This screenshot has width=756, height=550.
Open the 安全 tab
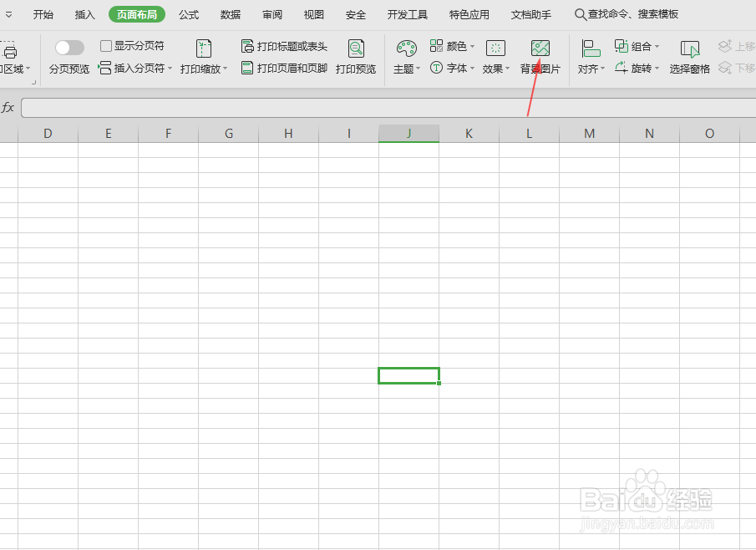[x=356, y=14]
